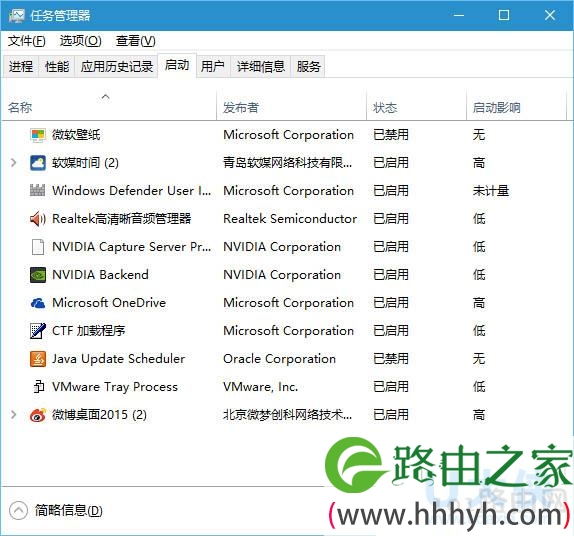Collapse view with 简略信息 arrow icon
574x536 pixels.
[18, 510]
